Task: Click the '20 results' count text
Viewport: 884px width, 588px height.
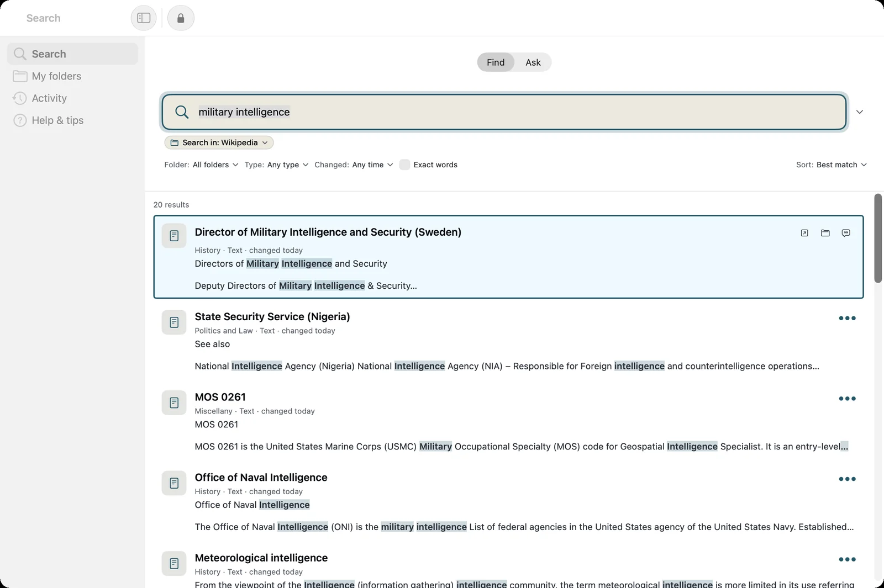Action: [x=171, y=205]
